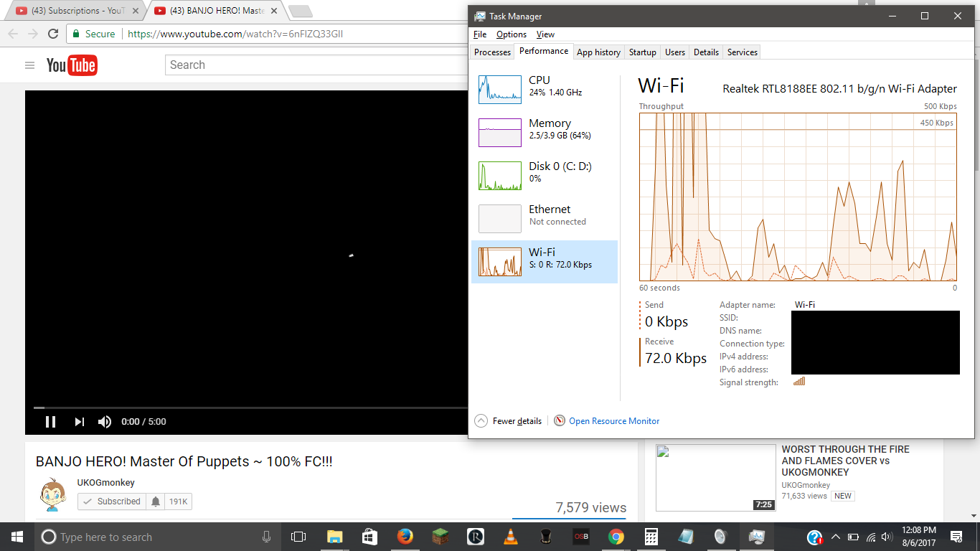Skip to the next video

click(80, 422)
